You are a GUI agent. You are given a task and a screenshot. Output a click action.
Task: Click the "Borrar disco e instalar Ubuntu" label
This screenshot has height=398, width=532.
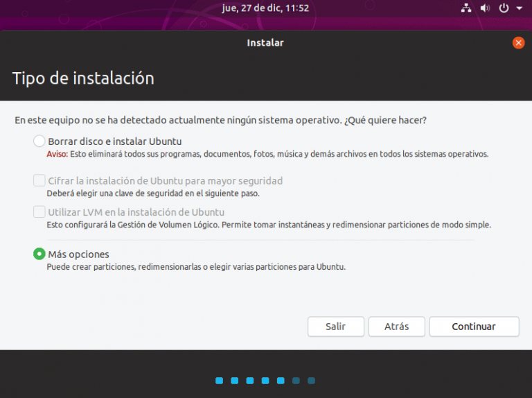(115, 141)
